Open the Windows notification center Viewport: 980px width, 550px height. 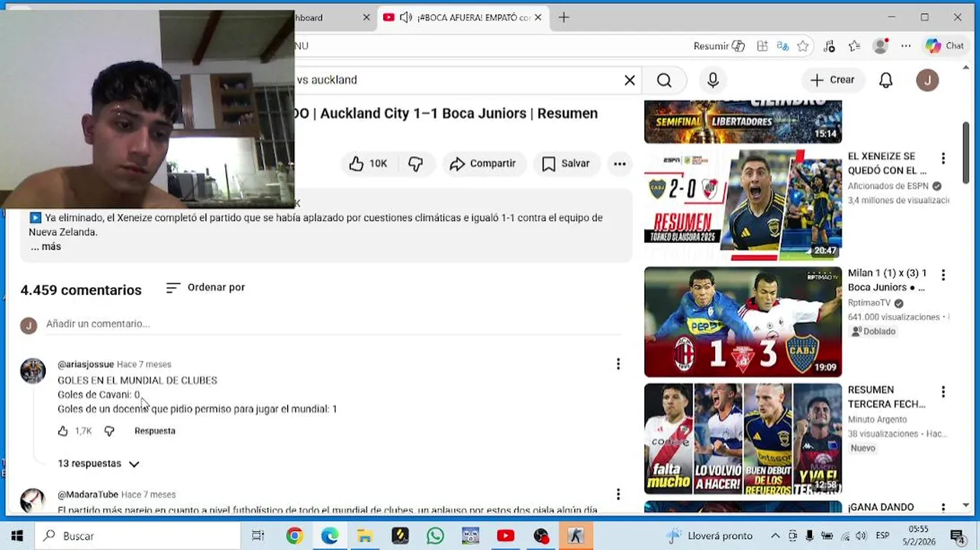pos(956,536)
